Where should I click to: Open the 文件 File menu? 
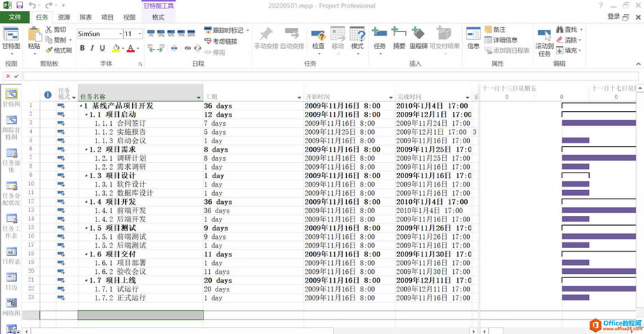[15, 17]
